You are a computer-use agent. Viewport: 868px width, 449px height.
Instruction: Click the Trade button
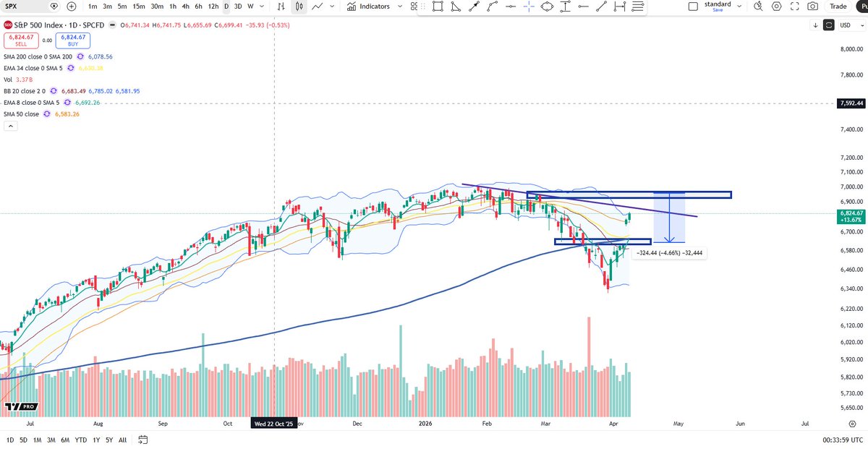839,7
